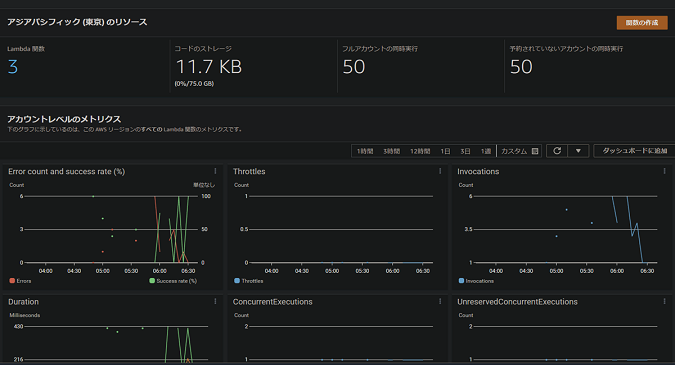Click the (0%/75.0 GB) storage usage text

194,84
